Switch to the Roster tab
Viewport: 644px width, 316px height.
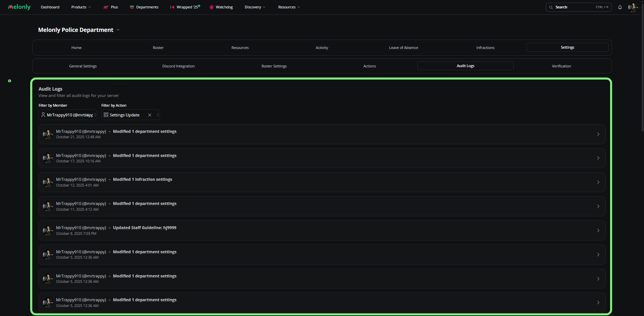click(x=158, y=48)
